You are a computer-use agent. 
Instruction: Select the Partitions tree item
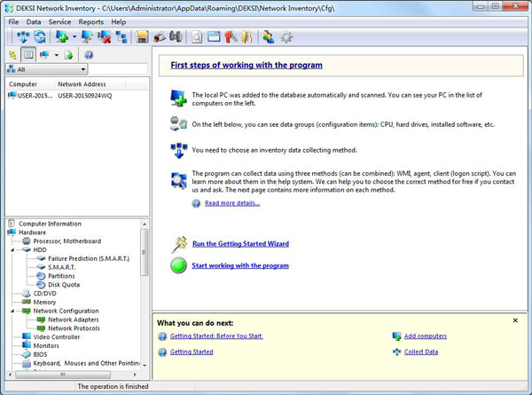[61, 276]
